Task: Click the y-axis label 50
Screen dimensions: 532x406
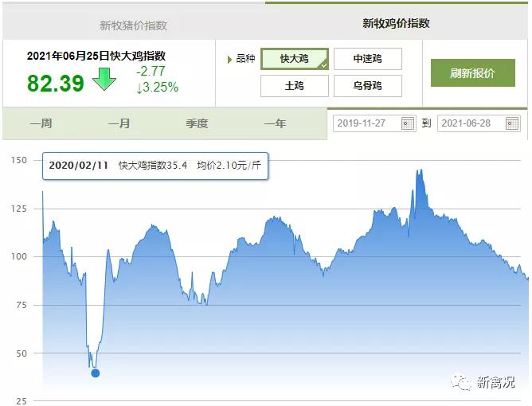Action: (22, 353)
